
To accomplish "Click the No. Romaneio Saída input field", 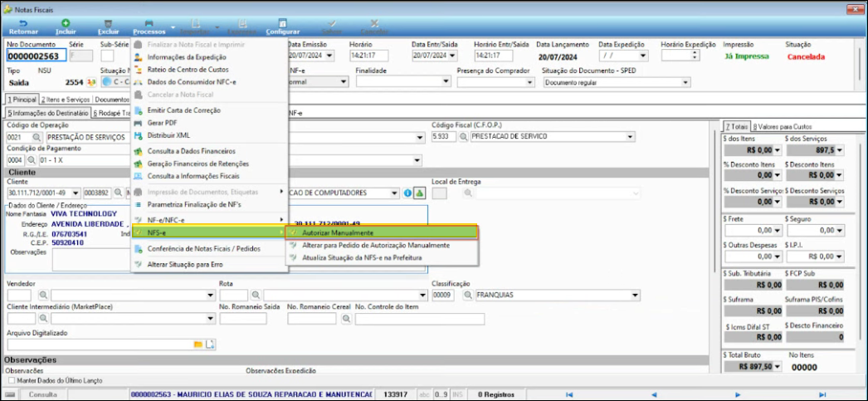I will pyautogui.click(x=243, y=319).
